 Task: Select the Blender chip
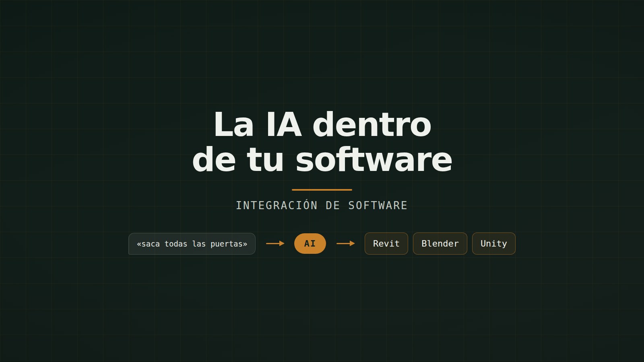click(440, 244)
